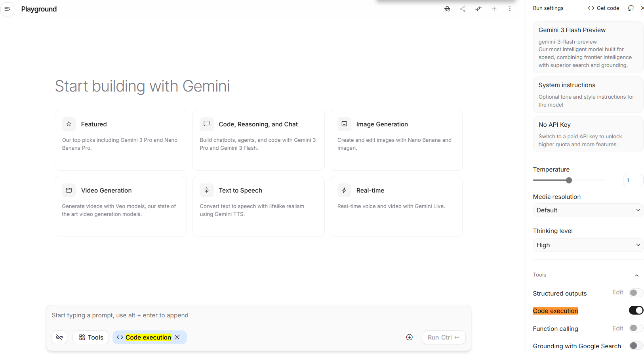This screenshot has width=644, height=355.
Task: Click the Tools button in prompt bar
Action: (91, 337)
